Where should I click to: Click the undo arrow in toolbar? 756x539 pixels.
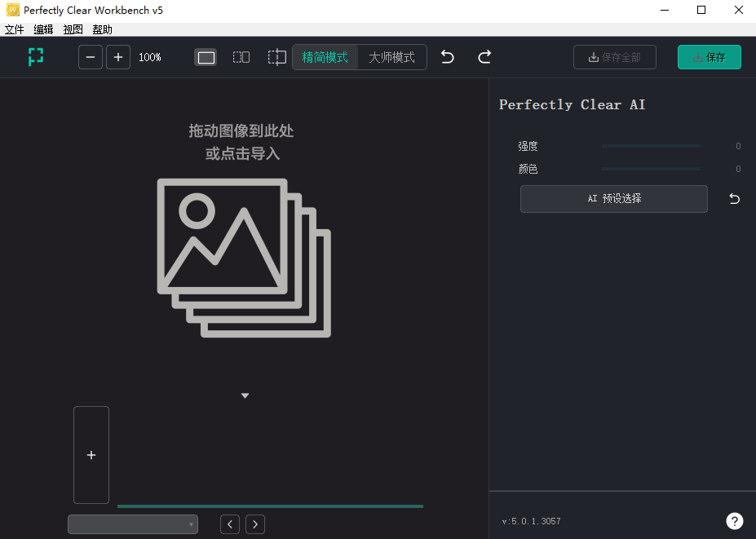[x=448, y=57]
